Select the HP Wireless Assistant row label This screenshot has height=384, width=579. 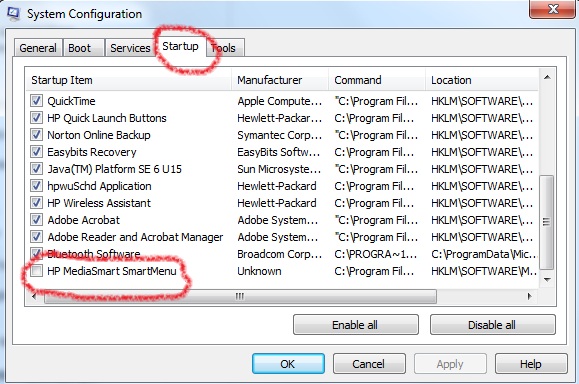click(99, 203)
